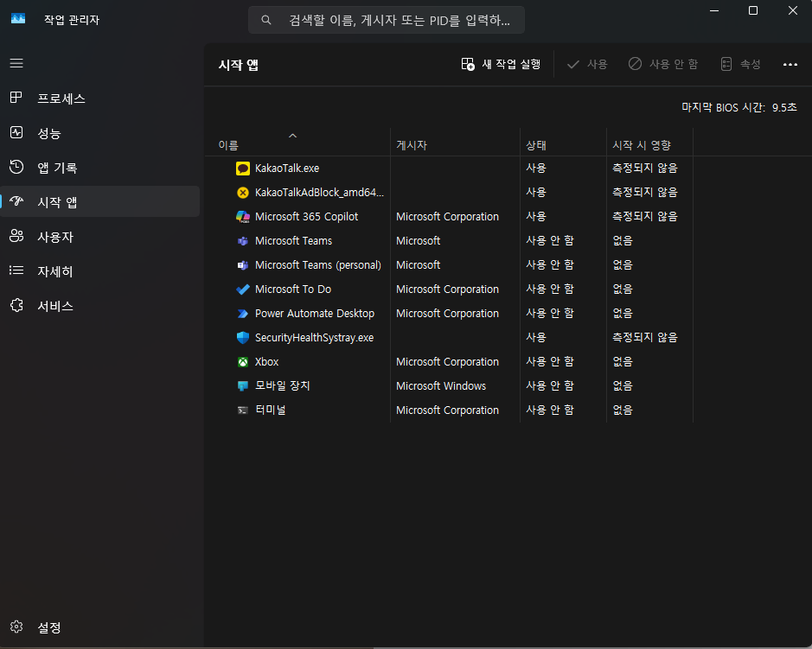Click the Microsoft 365 Copilot icon
Screen dimensions: 812x649
pos(243,216)
